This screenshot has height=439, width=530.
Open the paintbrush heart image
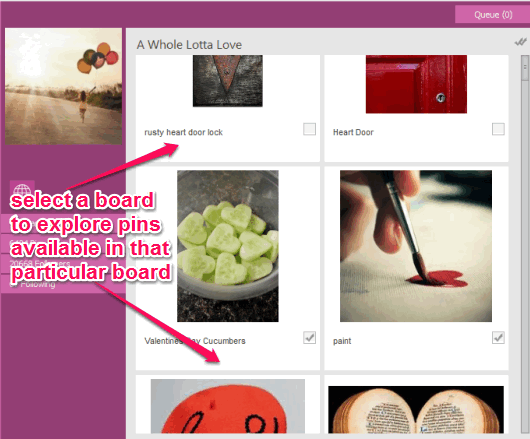tap(416, 246)
